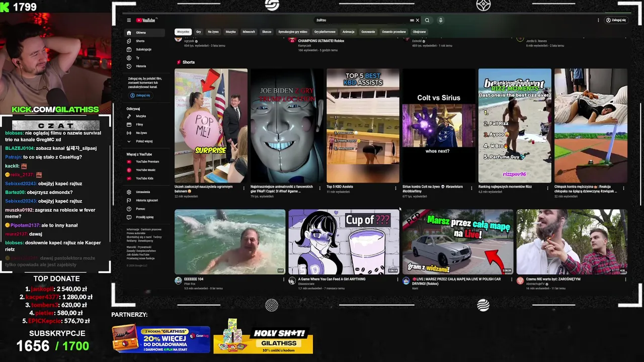Image resolution: width=644 pixels, height=362 pixels.
Task: Open options for Sirius kontra Colt Short
Action: click(472, 189)
